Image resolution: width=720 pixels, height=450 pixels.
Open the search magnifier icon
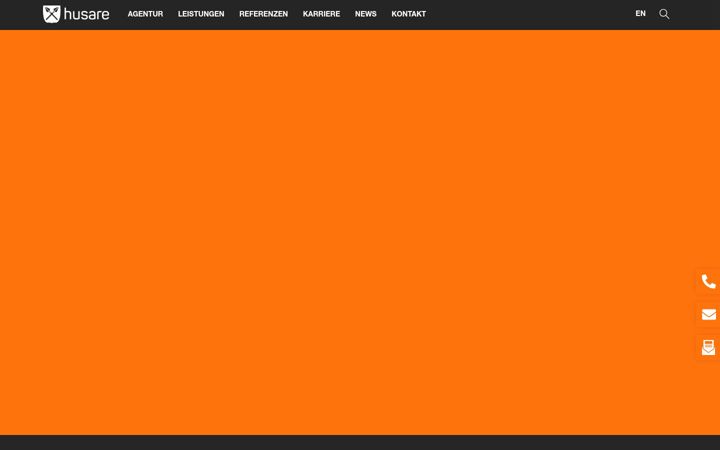pos(664,14)
